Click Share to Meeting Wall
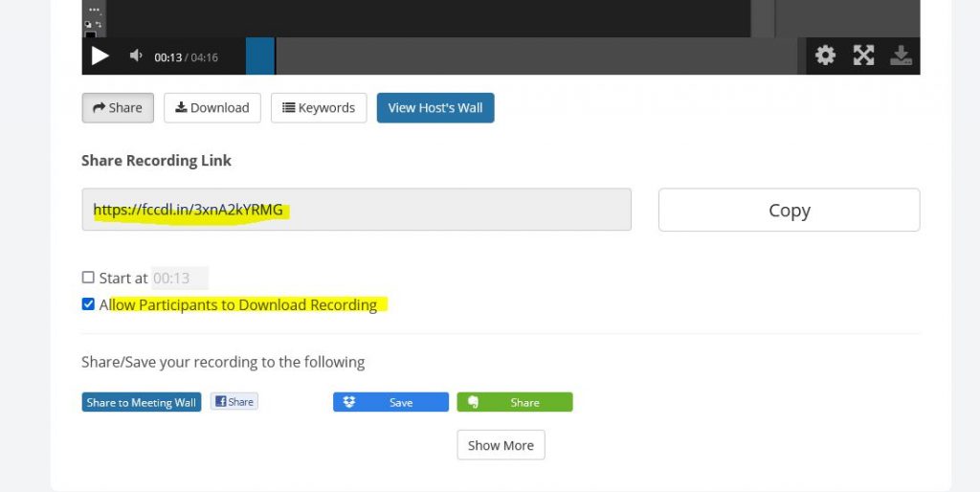 pyautogui.click(x=142, y=402)
